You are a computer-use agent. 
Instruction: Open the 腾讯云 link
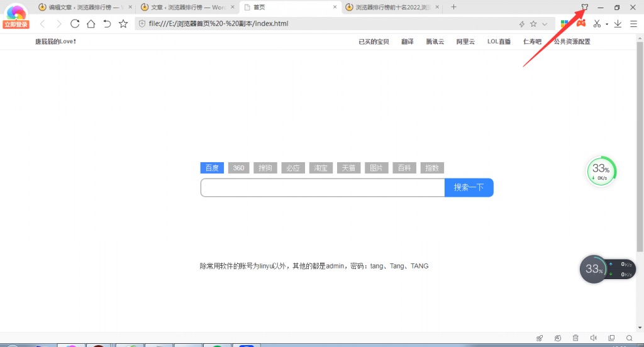pos(435,41)
